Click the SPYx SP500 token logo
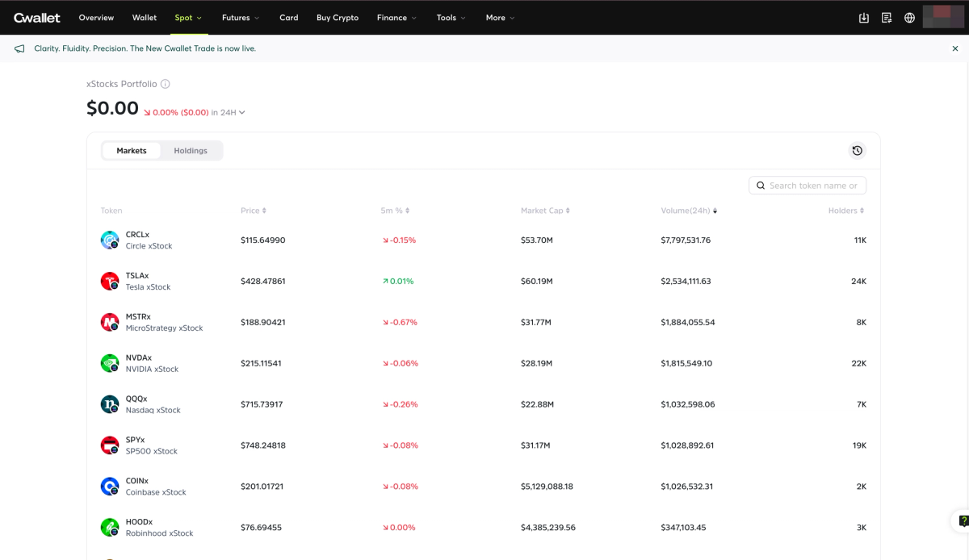This screenshot has width=969, height=560. (110, 445)
